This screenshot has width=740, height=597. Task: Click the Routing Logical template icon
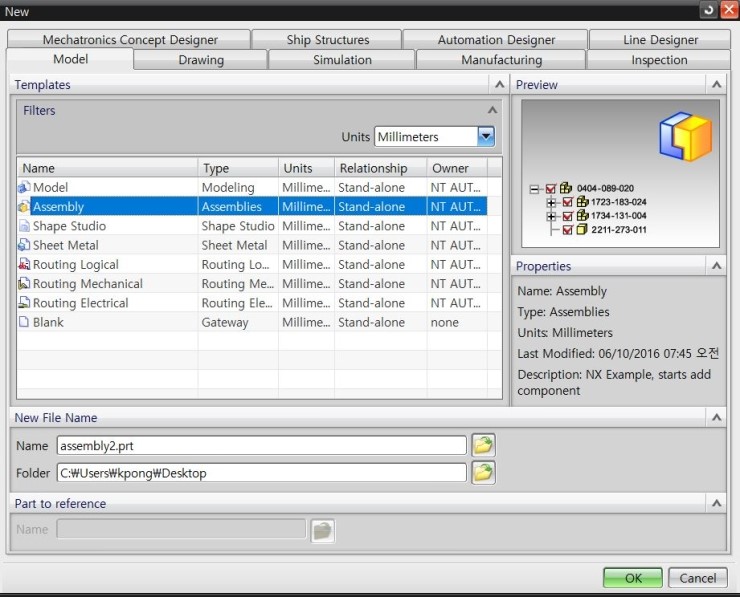24,265
